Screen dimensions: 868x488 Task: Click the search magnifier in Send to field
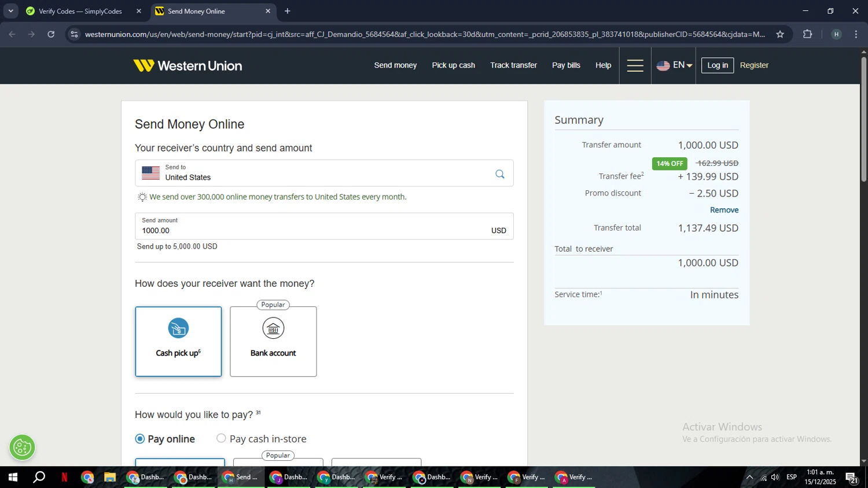coord(500,174)
